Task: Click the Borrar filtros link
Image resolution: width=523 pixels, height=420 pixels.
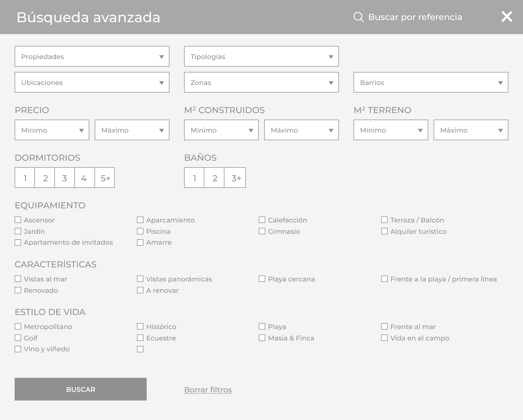Action: 208,390
